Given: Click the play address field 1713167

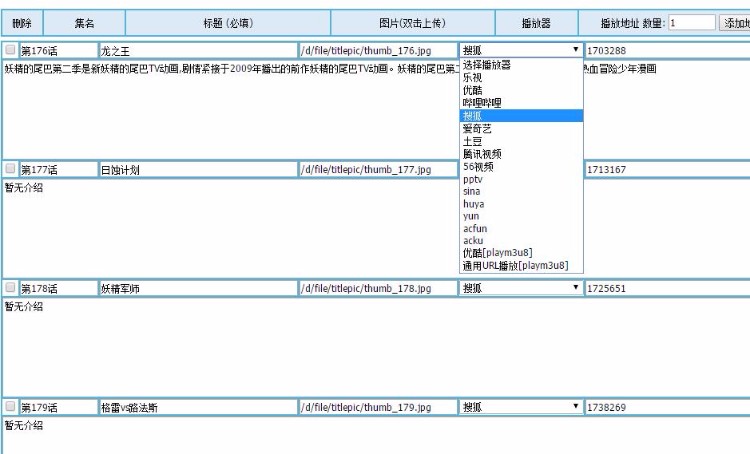Looking at the screenshot, I should pyautogui.click(x=668, y=169).
